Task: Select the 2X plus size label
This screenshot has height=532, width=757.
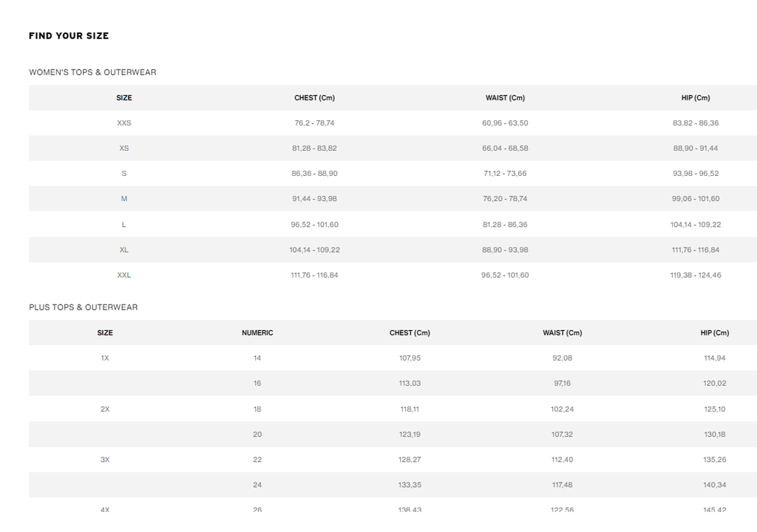Action: [105, 409]
